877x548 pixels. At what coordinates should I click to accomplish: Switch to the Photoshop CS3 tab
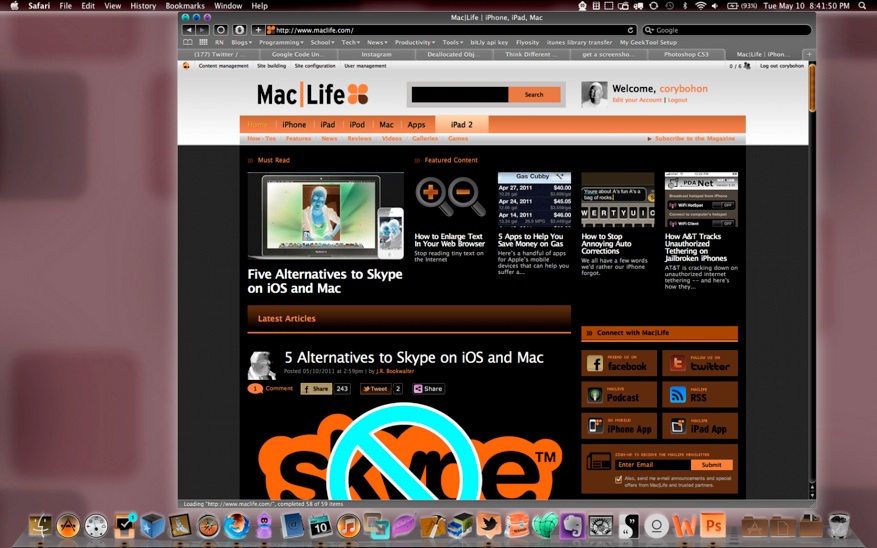686,54
